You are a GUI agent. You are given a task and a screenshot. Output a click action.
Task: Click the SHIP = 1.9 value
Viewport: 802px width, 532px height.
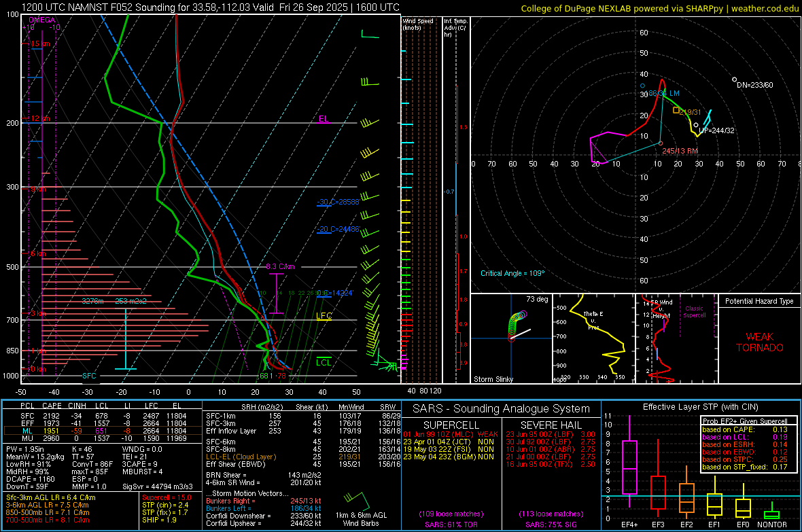[159, 520]
